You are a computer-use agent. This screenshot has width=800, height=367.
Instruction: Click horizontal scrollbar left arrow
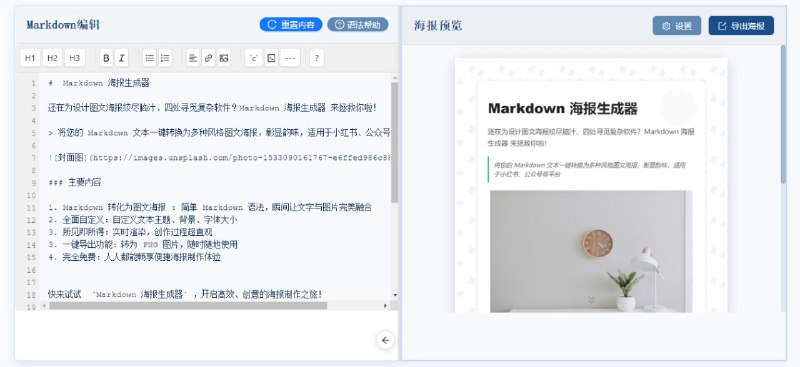pyautogui.click(x=44, y=306)
